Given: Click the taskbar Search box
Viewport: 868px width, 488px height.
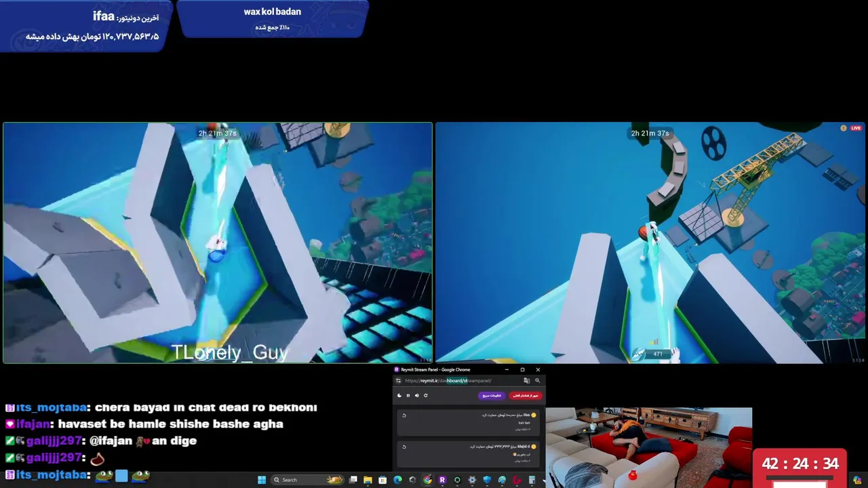Looking at the screenshot, I should pos(308,480).
